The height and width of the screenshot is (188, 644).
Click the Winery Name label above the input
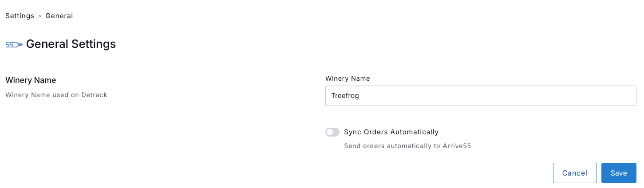click(x=348, y=78)
